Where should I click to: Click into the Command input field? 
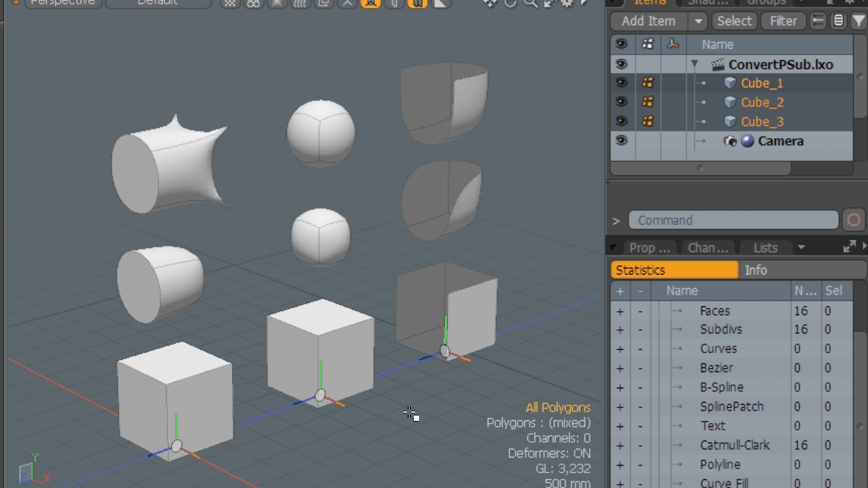[x=733, y=220]
